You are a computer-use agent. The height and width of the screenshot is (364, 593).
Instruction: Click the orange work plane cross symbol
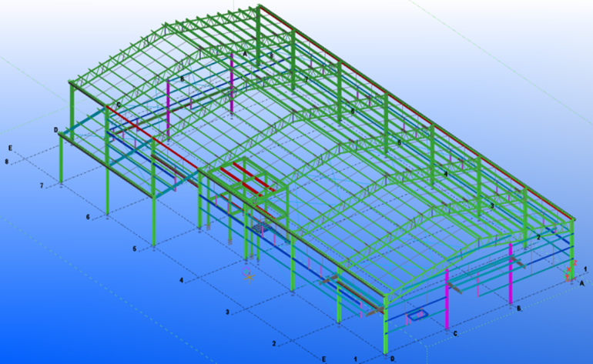pos(250,278)
